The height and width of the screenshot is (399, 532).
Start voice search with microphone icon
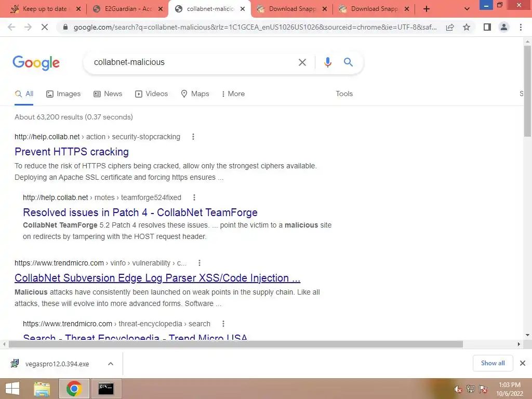pyautogui.click(x=327, y=62)
